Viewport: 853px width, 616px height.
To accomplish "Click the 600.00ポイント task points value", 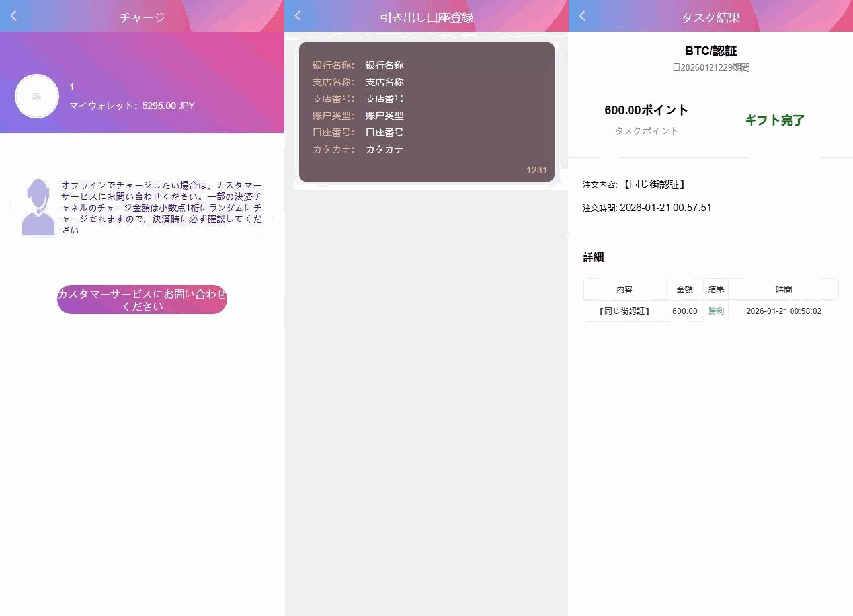I will (x=646, y=110).
